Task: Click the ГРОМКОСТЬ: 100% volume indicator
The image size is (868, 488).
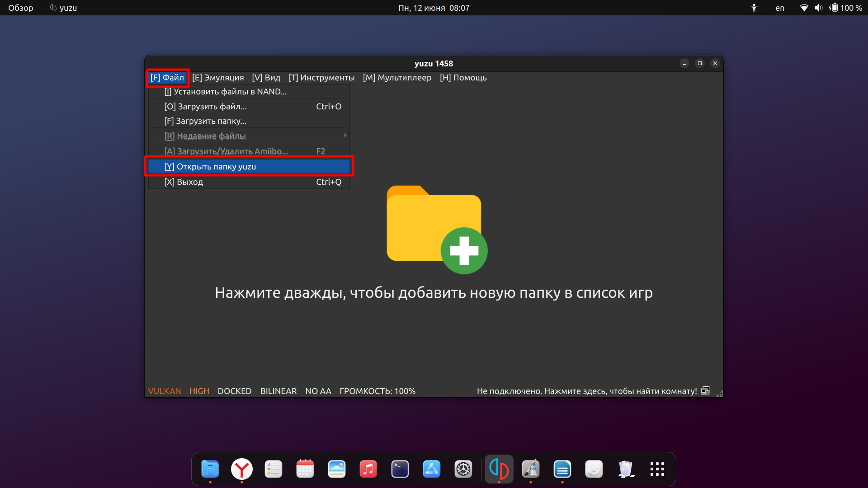Action: coord(377,391)
